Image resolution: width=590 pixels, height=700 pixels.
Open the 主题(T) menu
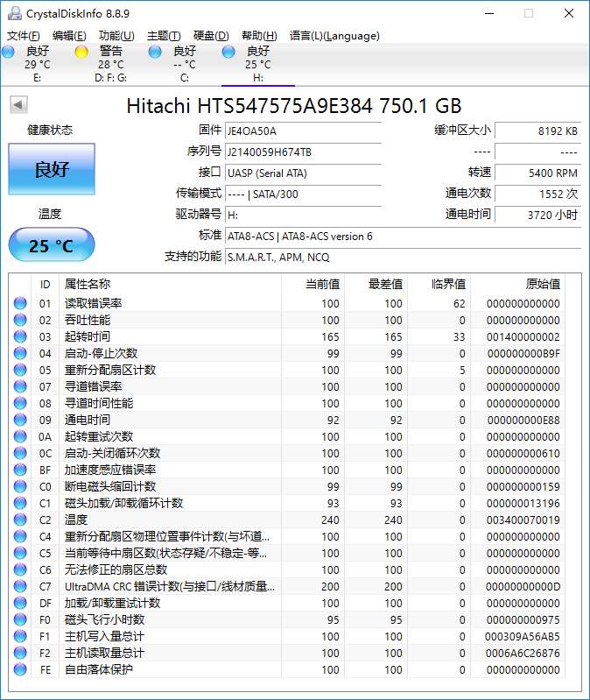pyautogui.click(x=164, y=36)
